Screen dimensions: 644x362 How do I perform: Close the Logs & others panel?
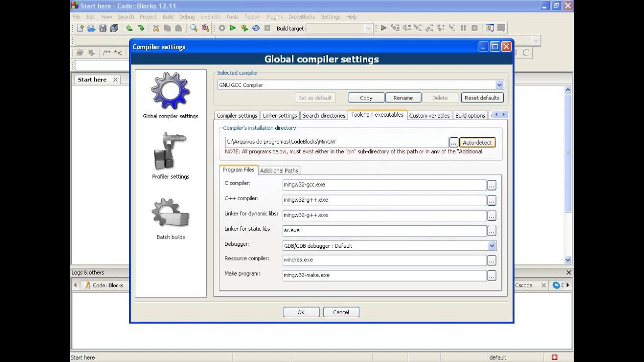coord(569,273)
